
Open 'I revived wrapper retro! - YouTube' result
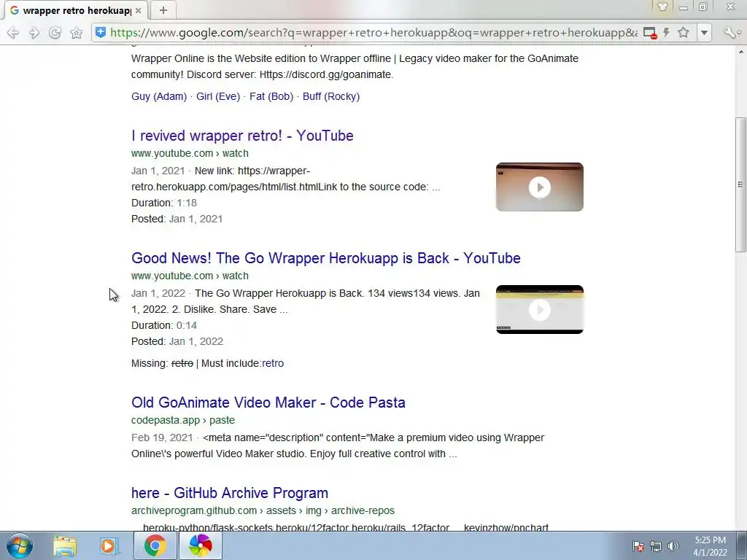(242, 136)
